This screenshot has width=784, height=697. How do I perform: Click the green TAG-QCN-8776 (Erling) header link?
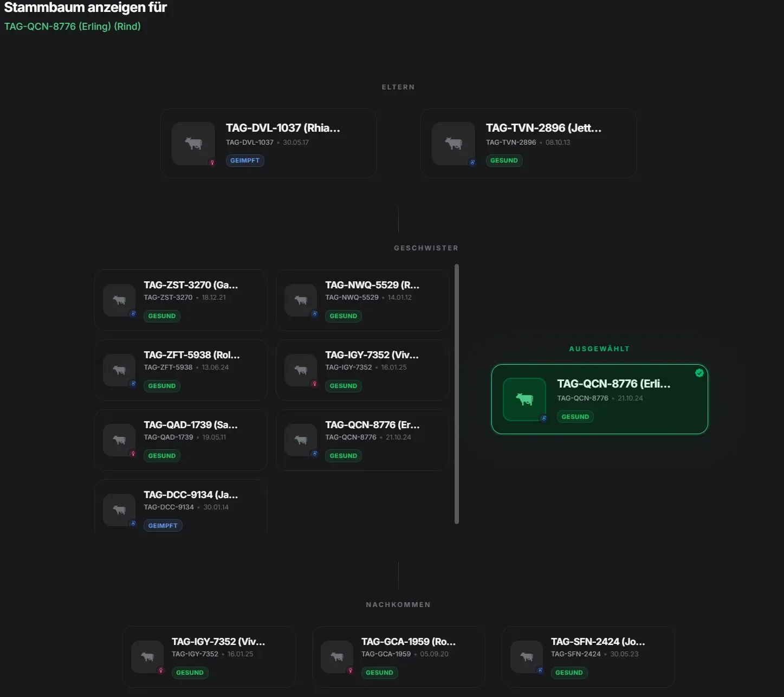tap(73, 27)
